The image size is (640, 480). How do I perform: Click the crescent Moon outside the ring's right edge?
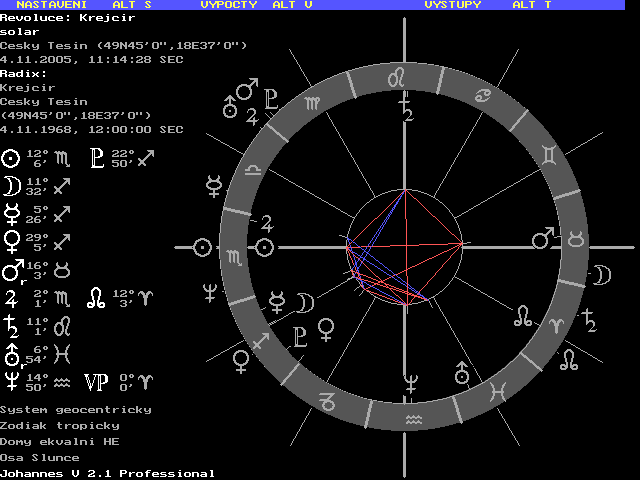[x=601, y=274]
